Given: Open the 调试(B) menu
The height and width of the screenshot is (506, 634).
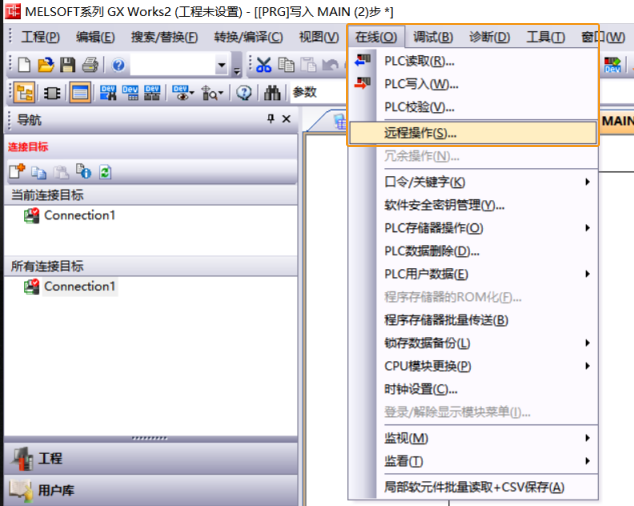Looking at the screenshot, I should pos(433,37).
